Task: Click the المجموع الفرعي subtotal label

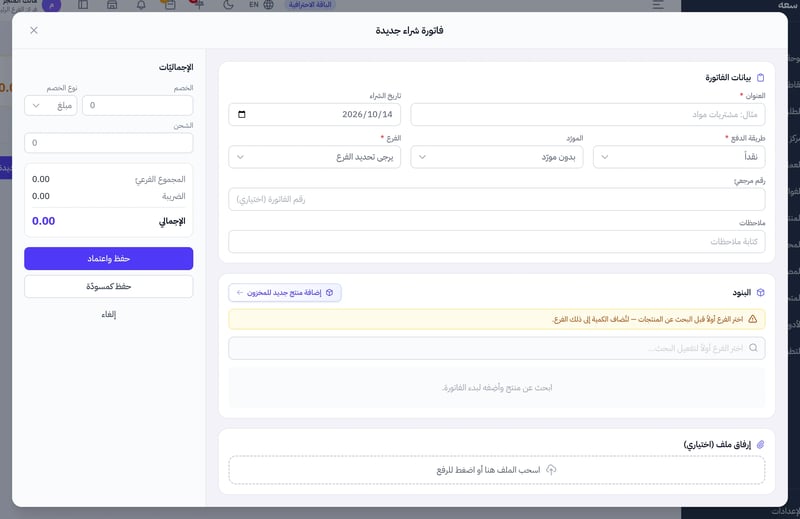Action: 160,179
